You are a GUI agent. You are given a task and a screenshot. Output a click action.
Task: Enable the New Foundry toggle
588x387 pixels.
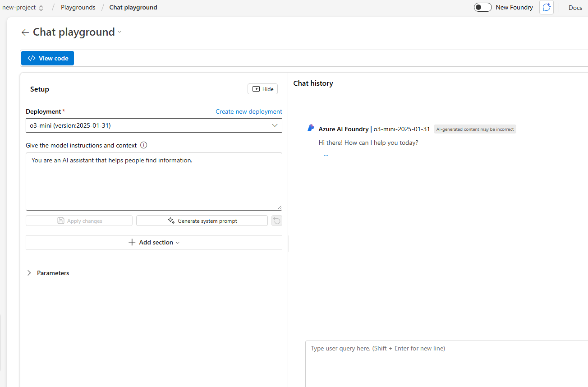482,7
